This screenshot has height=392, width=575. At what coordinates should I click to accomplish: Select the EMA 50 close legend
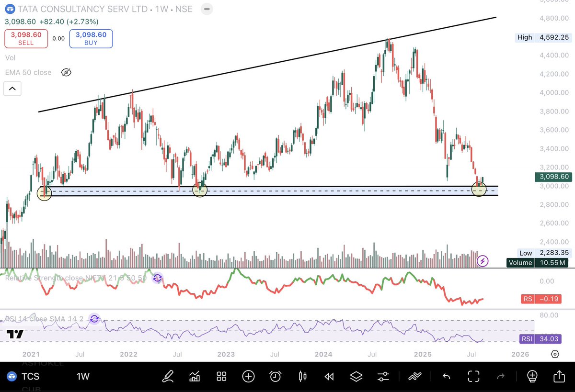[x=28, y=72]
